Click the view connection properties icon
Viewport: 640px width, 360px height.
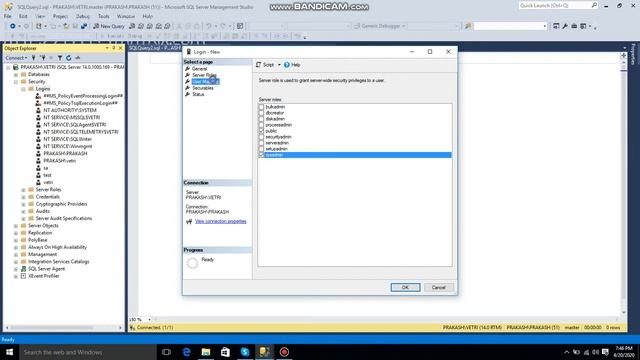pyautogui.click(x=189, y=222)
